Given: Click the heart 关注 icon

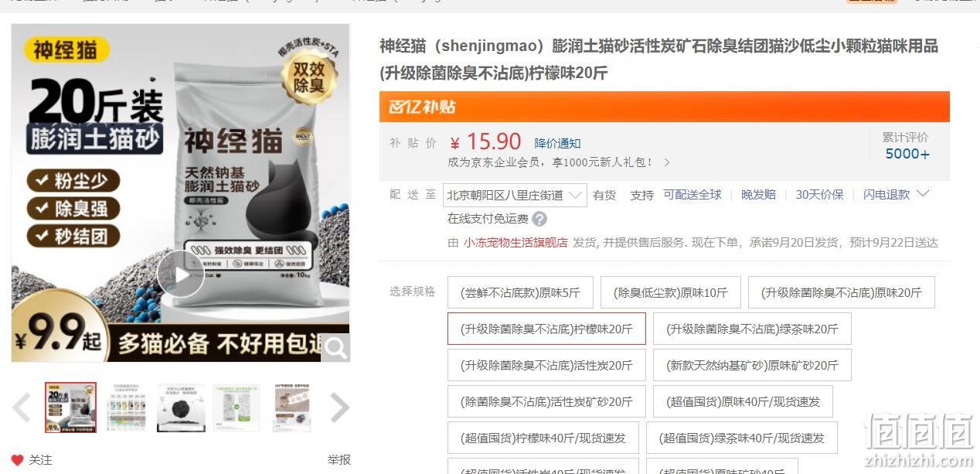Looking at the screenshot, I should point(18,460).
